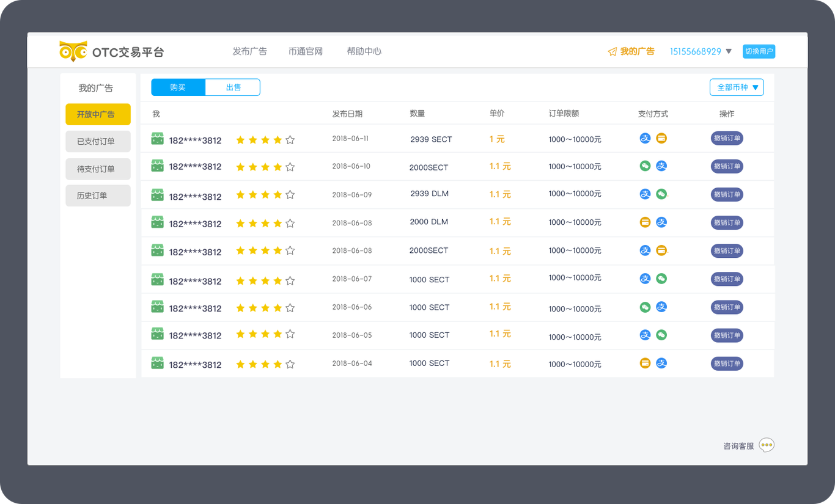Image resolution: width=835 pixels, height=504 pixels.
Task: Click Alipay icon in 2018-06-05 row
Action: (x=645, y=335)
